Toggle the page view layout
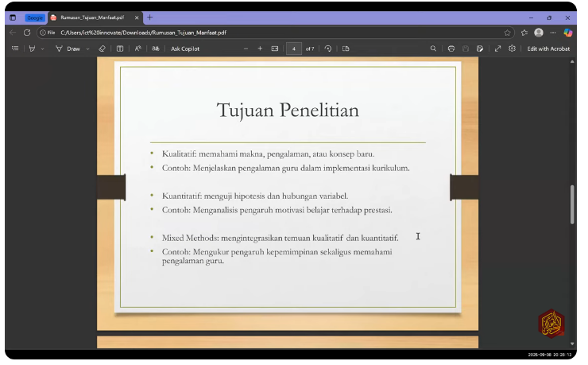This screenshot has height=365, width=588. click(346, 49)
